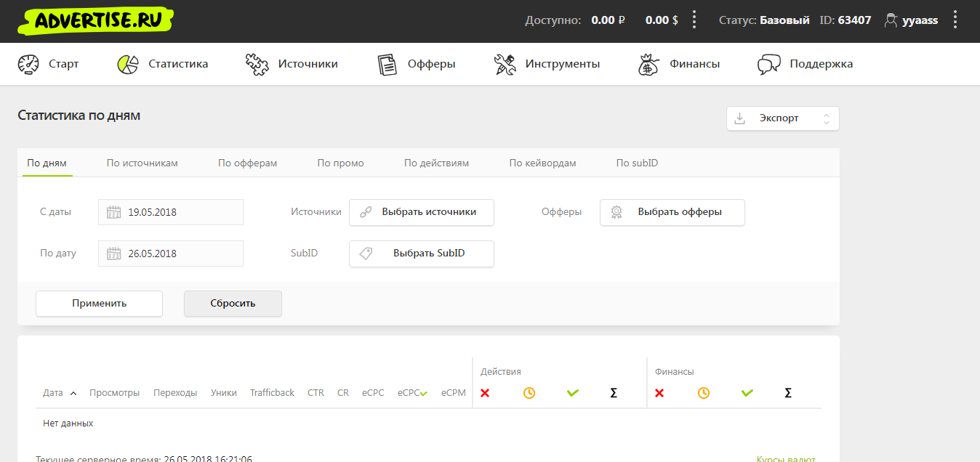980x462 pixels.
Task: Sort by the Дата column arrow
Action: pyautogui.click(x=73, y=393)
